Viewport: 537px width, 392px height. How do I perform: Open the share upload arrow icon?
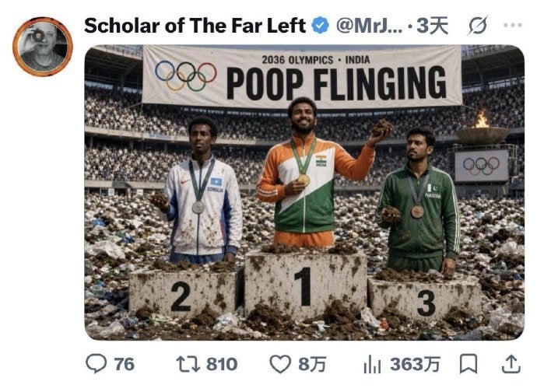tap(511, 364)
